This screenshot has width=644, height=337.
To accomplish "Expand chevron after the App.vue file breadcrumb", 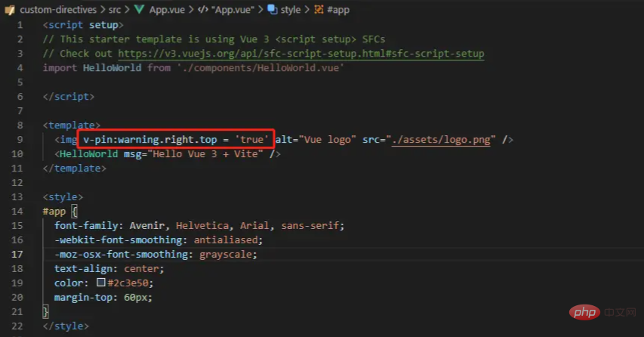I will (x=191, y=10).
